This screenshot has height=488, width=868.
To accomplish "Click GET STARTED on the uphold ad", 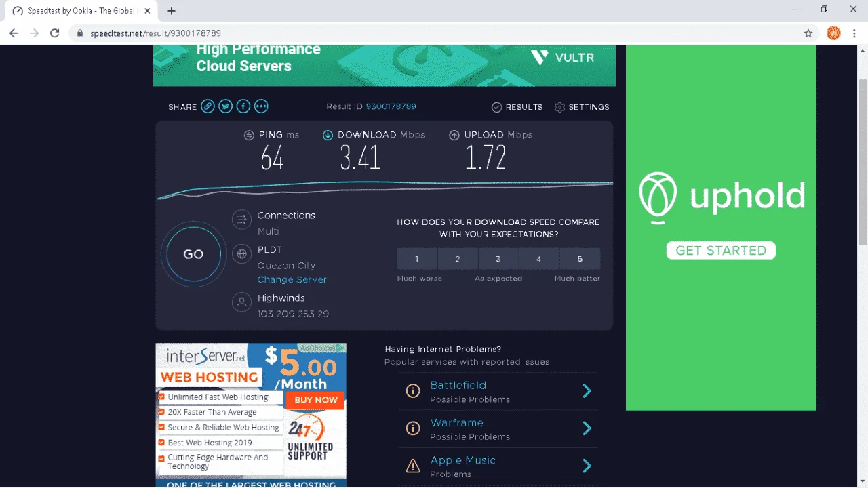I will click(x=721, y=250).
